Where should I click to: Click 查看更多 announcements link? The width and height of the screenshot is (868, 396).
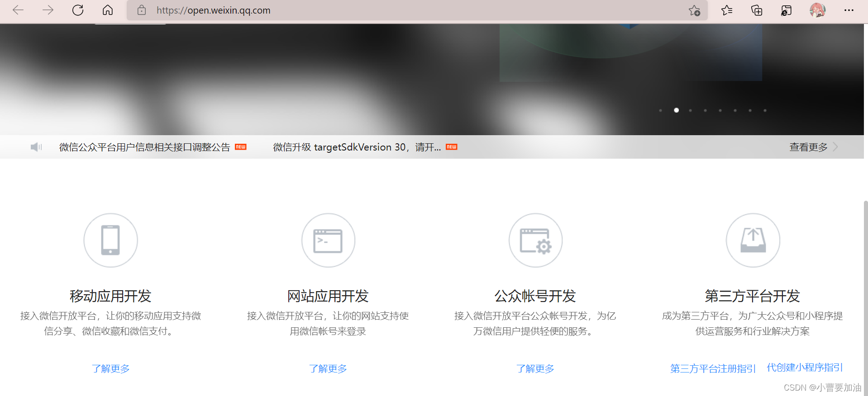[x=808, y=147]
